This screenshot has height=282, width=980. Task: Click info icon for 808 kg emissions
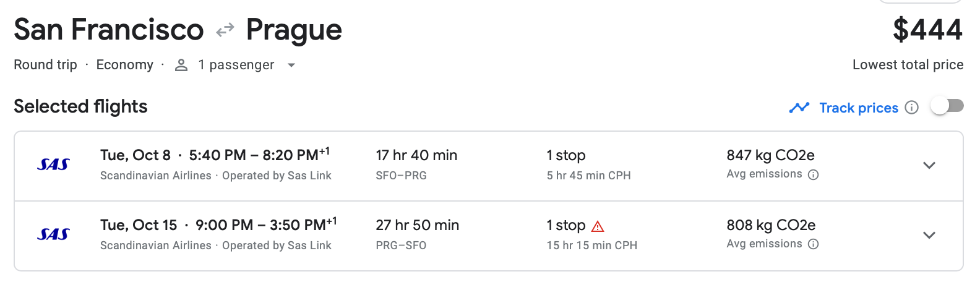[814, 244]
